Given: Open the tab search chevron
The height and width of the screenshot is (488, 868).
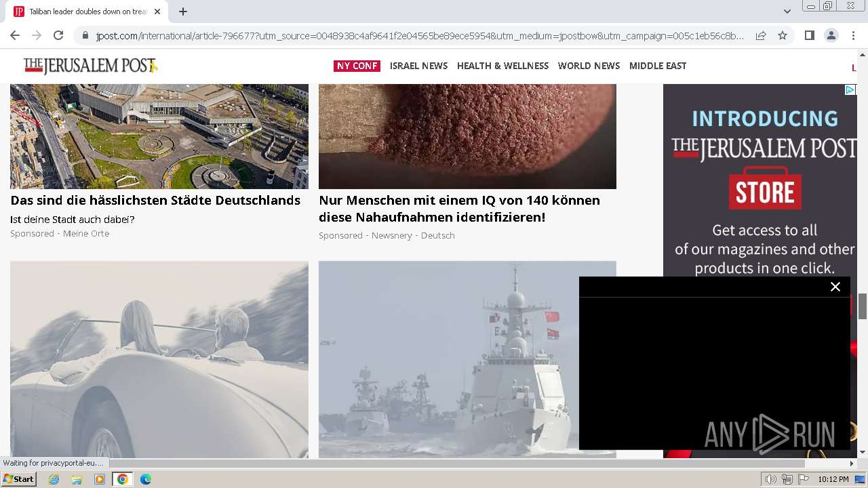Looking at the screenshot, I should (787, 12).
